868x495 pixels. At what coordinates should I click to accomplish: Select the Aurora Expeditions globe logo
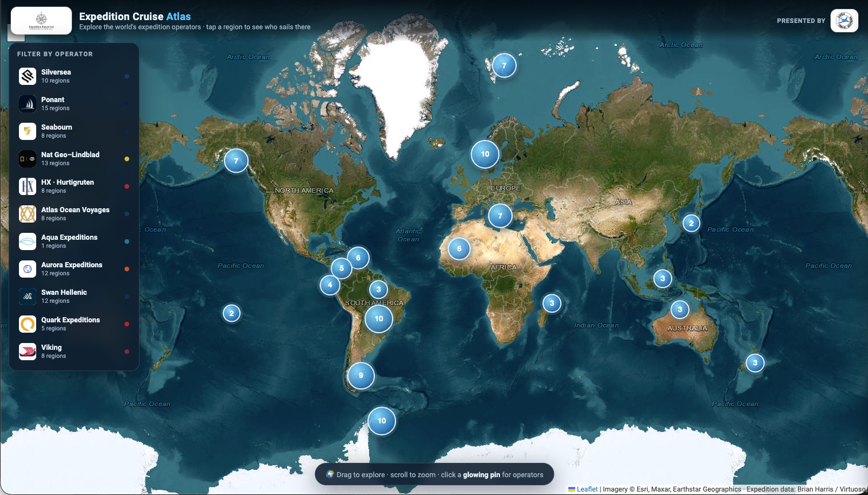[28, 269]
